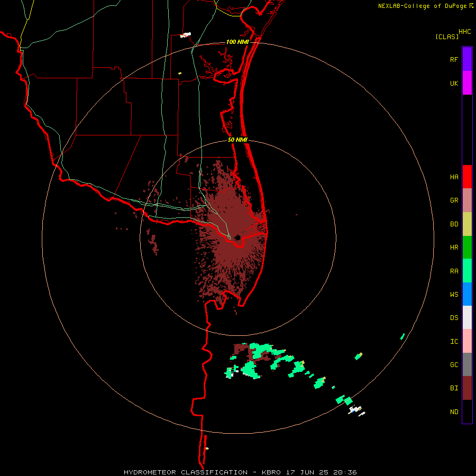
Task: Select the GR legend color block
Action: [467, 200]
